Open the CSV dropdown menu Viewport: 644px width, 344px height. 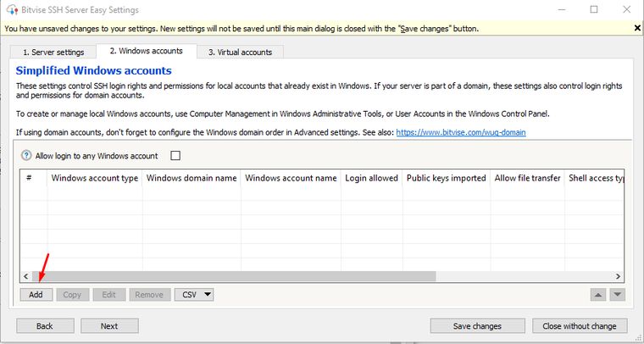coord(194,294)
